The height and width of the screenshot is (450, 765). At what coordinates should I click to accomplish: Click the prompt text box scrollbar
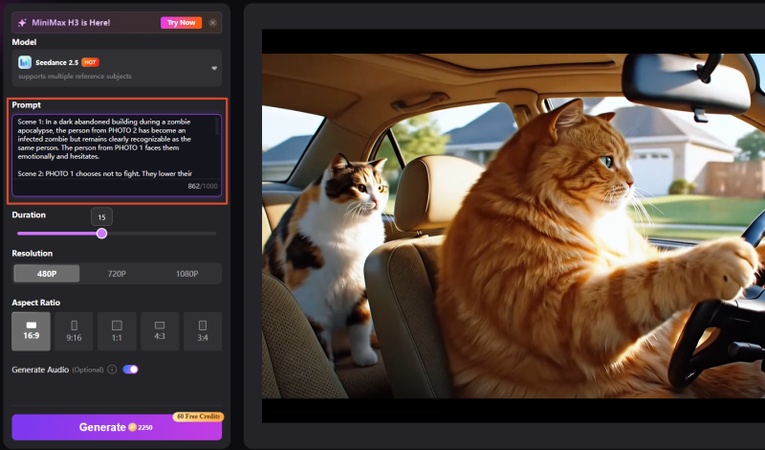[x=217, y=126]
